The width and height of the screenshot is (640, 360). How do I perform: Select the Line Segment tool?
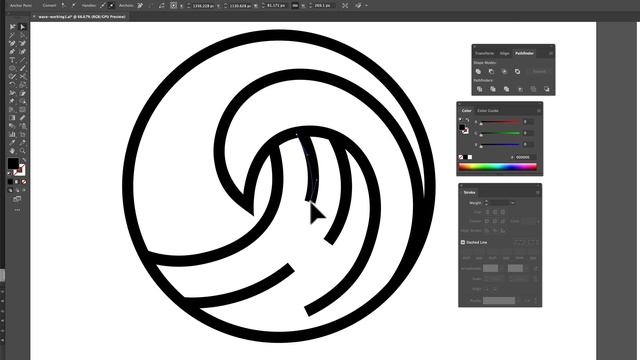22,60
